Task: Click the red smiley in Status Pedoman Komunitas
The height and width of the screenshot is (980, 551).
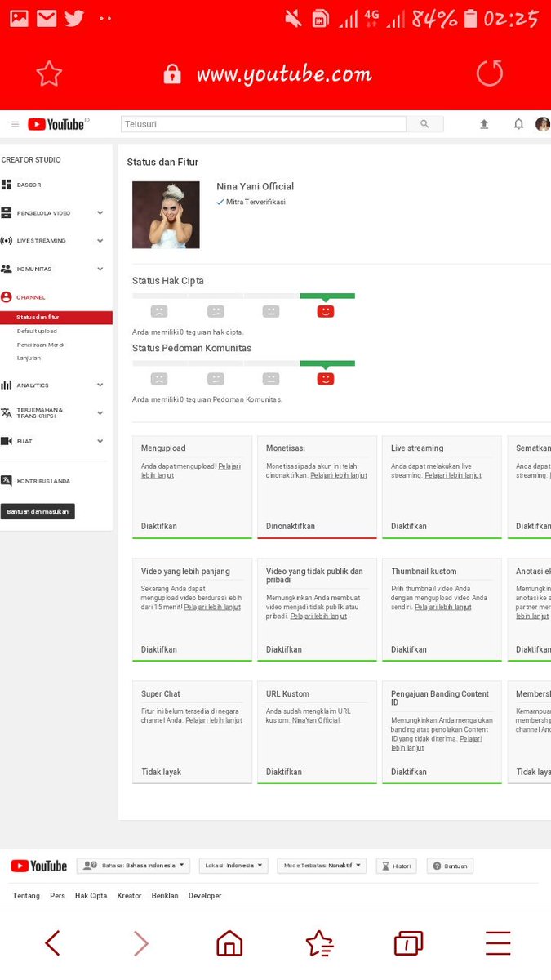Action: click(325, 379)
